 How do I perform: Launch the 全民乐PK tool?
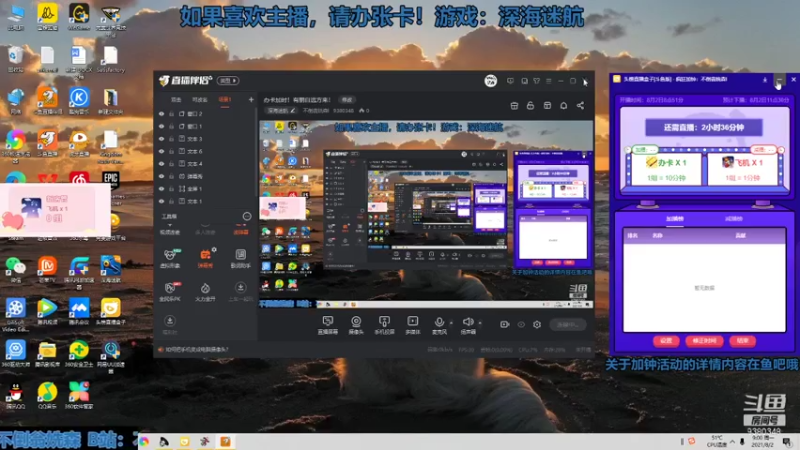pyautogui.click(x=170, y=291)
